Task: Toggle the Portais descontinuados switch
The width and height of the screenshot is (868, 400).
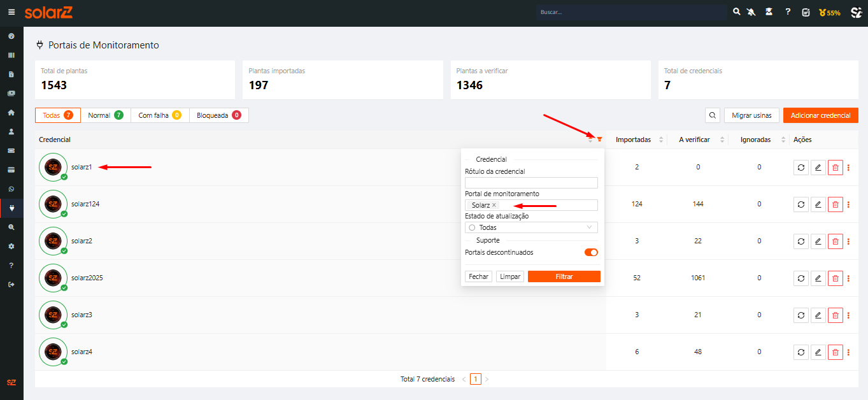Action: (x=592, y=252)
